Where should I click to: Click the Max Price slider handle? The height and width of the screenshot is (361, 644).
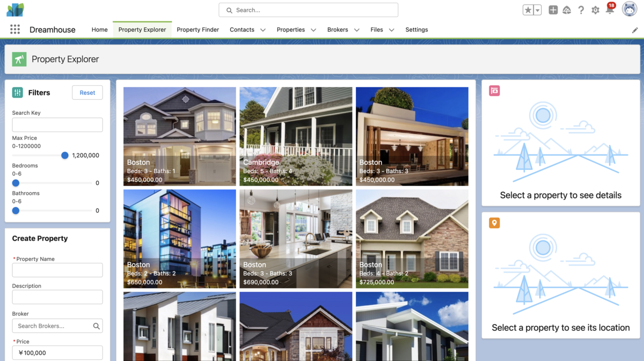pos(65,156)
